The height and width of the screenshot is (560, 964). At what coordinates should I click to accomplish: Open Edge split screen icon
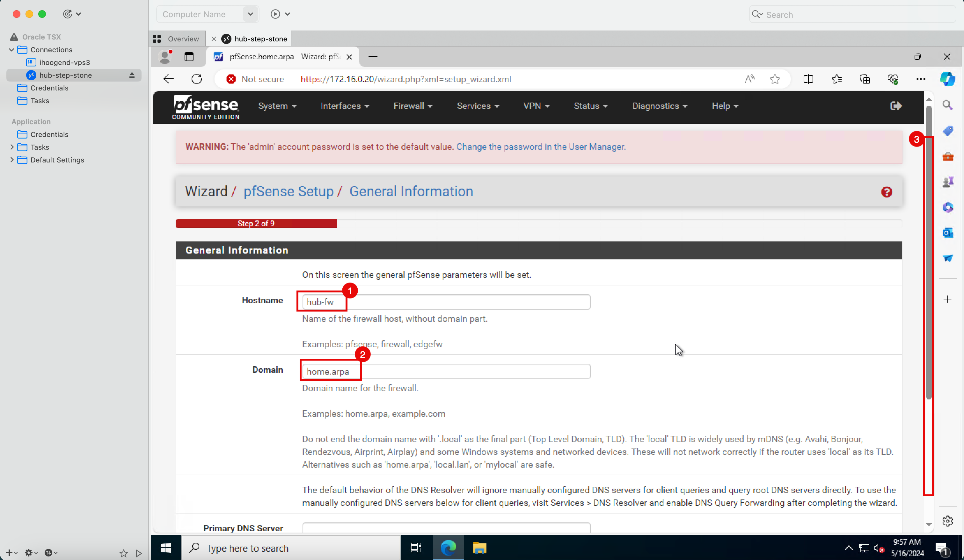(808, 79)
